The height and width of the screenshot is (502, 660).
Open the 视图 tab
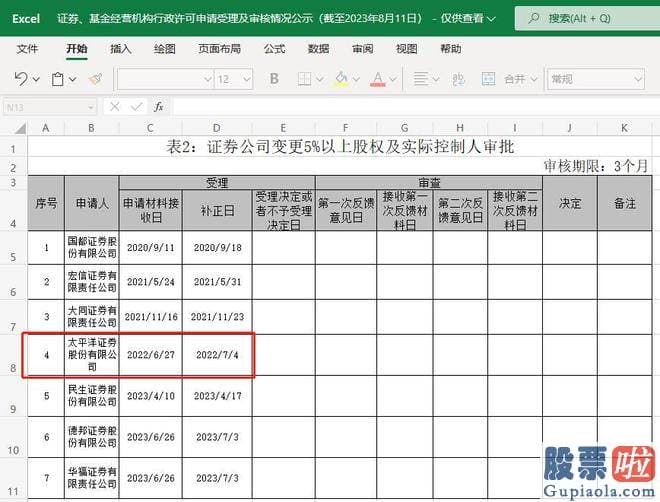[x=407, y=49]
